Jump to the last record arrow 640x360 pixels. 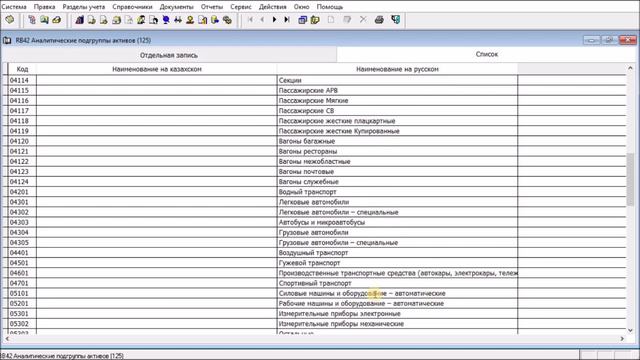(x=287, y=20)
